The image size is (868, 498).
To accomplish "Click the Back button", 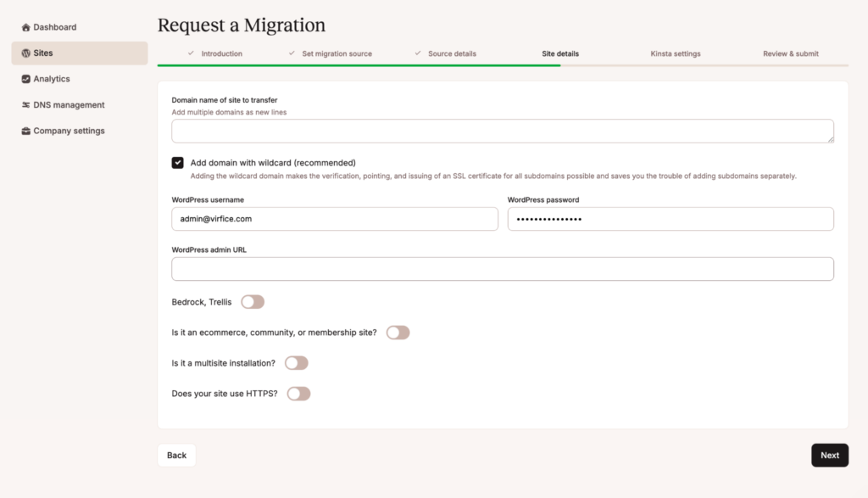I will [x=176, y=455].
